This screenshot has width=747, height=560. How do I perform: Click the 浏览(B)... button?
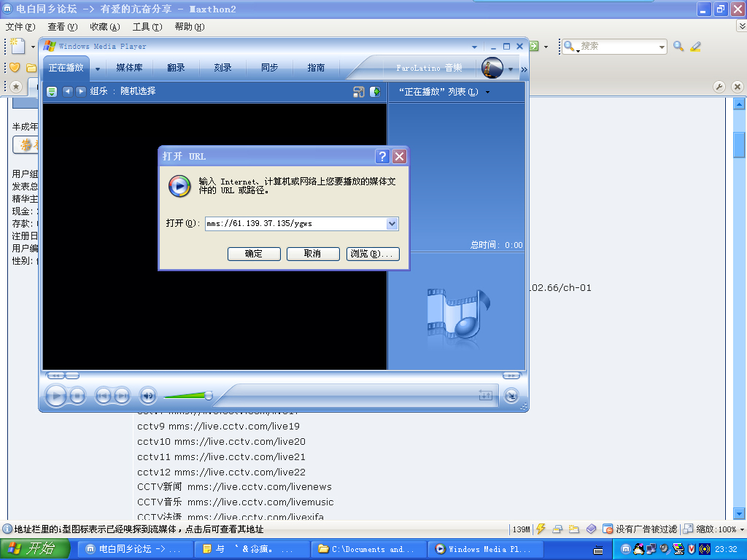point(373,254)
